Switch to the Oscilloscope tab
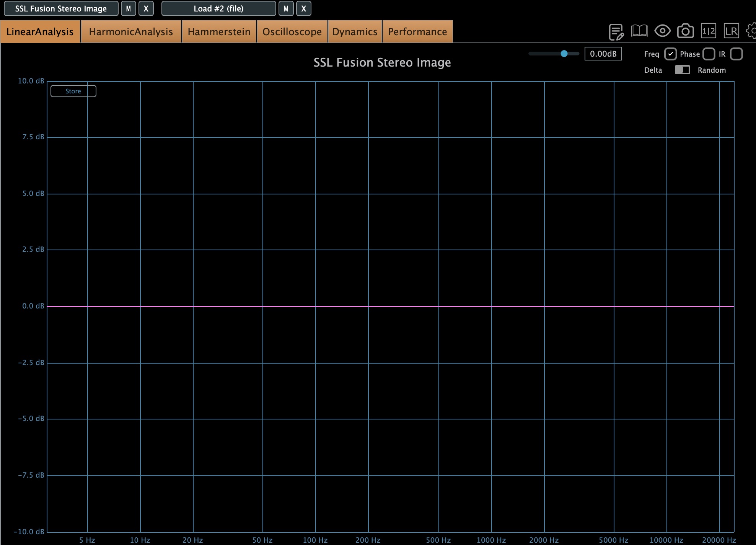 [x=292, y=32]
